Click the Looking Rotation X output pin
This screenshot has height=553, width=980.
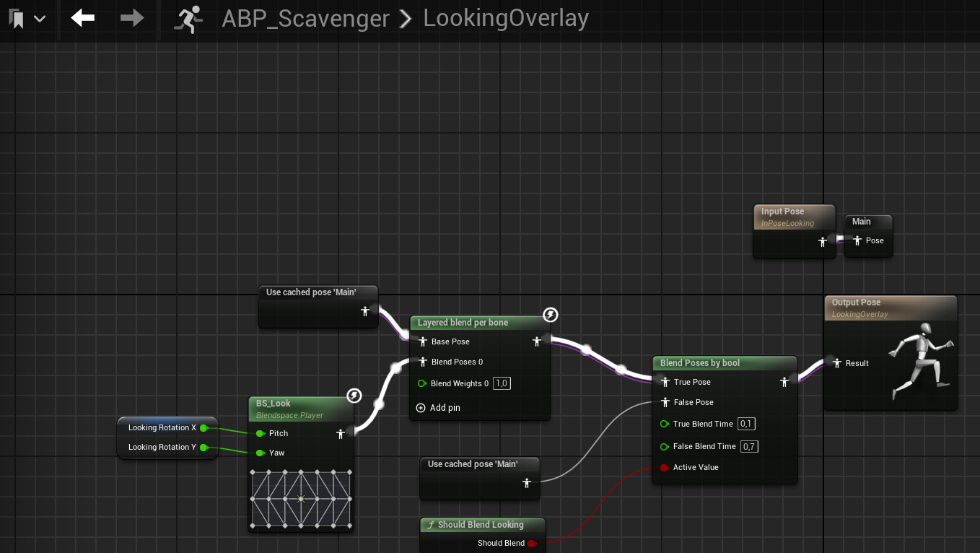[204, 428]
